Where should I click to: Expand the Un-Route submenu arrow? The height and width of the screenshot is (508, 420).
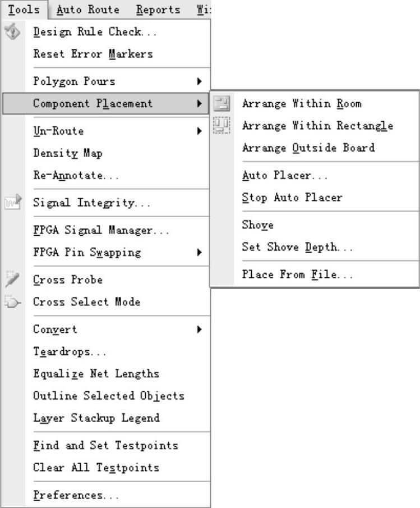pyautogui.click(x=200, y=131)
